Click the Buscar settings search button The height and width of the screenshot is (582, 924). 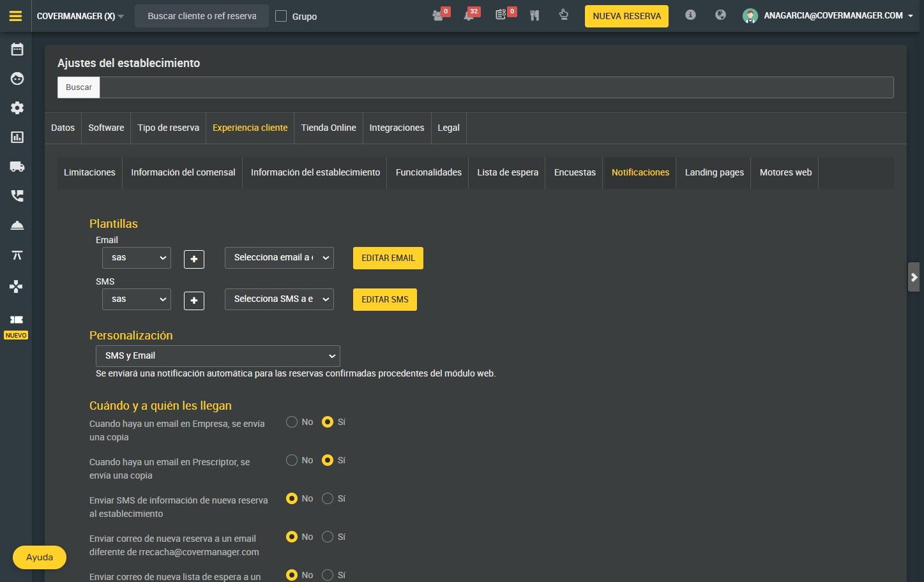pos(79,87)
